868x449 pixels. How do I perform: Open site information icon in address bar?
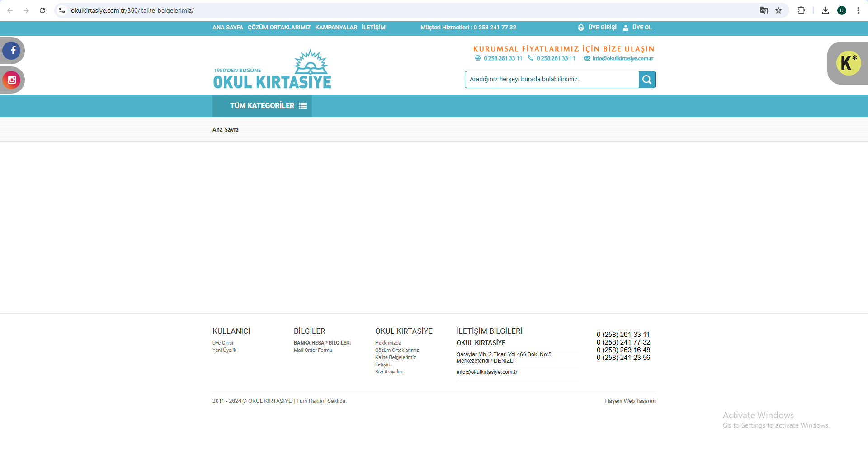[x=62, y=10]
